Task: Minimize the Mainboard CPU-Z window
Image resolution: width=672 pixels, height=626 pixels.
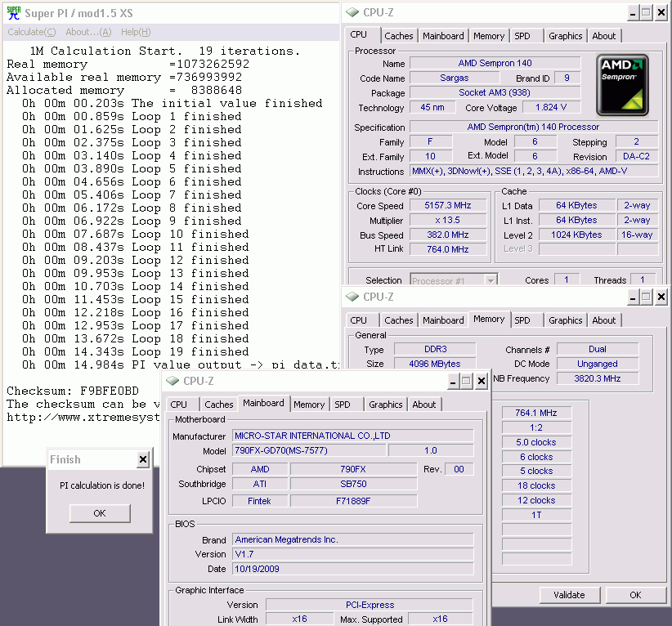Action: coord(453,381)
